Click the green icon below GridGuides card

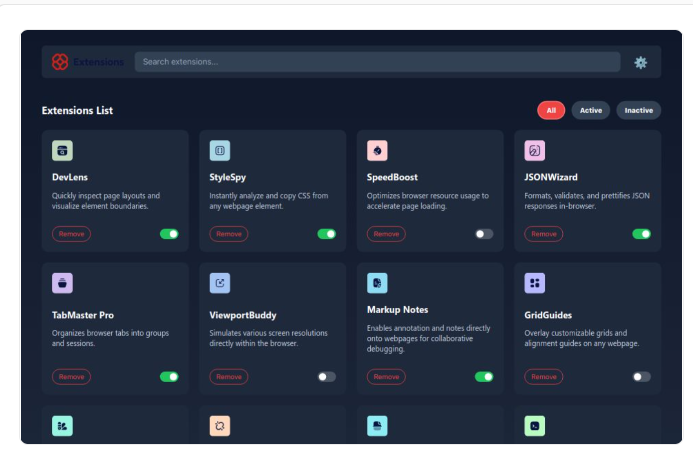pos(534,426)
